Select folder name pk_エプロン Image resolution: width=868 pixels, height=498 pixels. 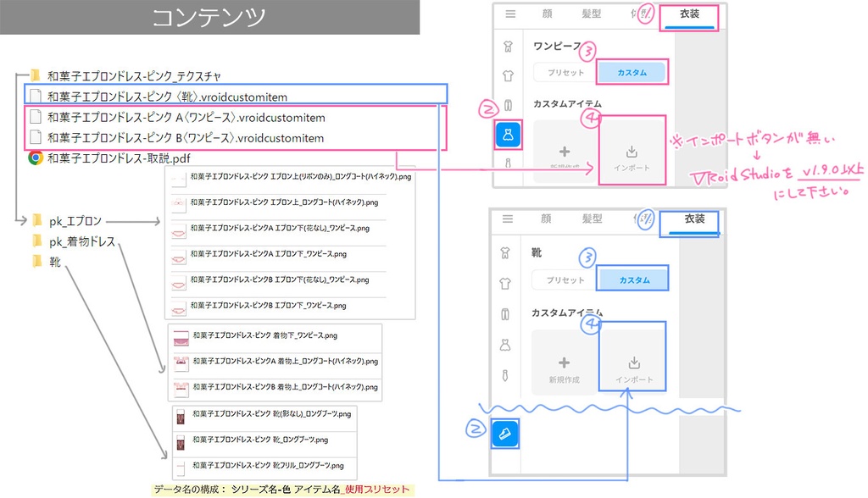tap(75, 221)
